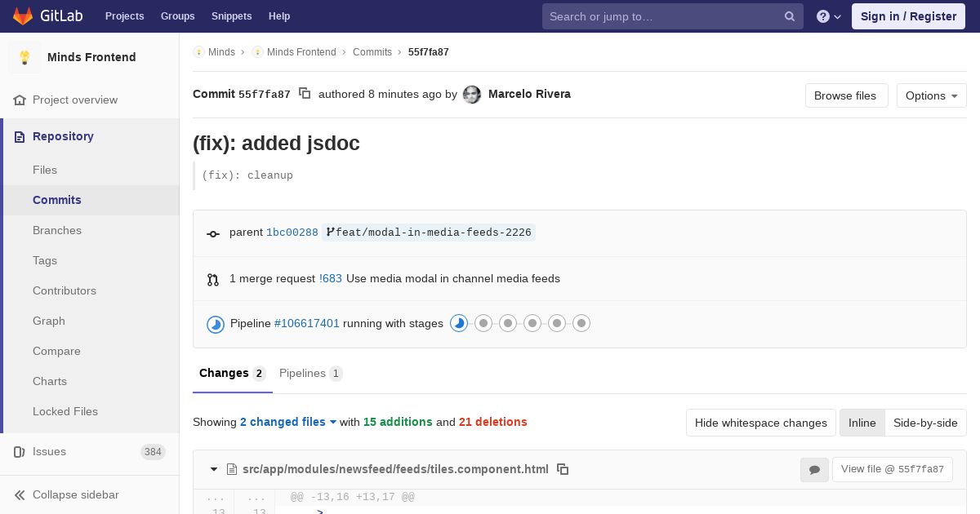Toggle comments for tiles.component.html file
The width and height of the screenshot is (980, 514).
[814, 469]
